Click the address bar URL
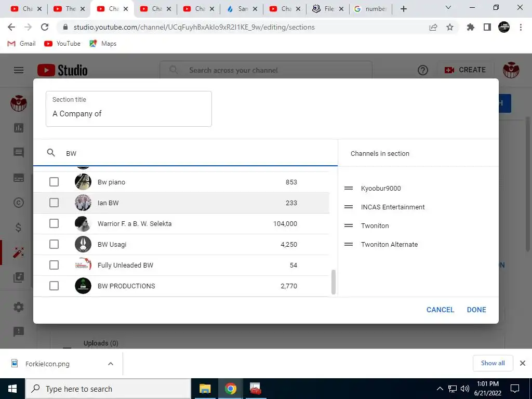532x399 pixels. click(194, 27)
